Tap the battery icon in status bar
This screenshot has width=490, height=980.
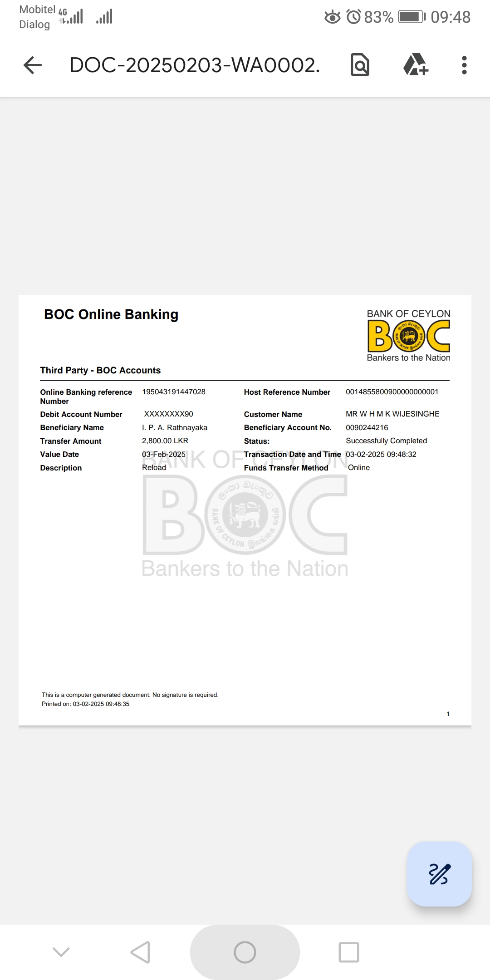pyautogui.click(x=412, y=17)
